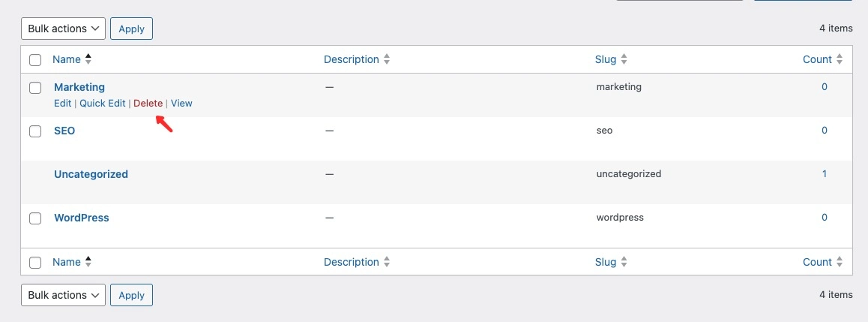Sort by Name using header sort arrows
This screenshot has height=322, width=868.
coord(88,59)
